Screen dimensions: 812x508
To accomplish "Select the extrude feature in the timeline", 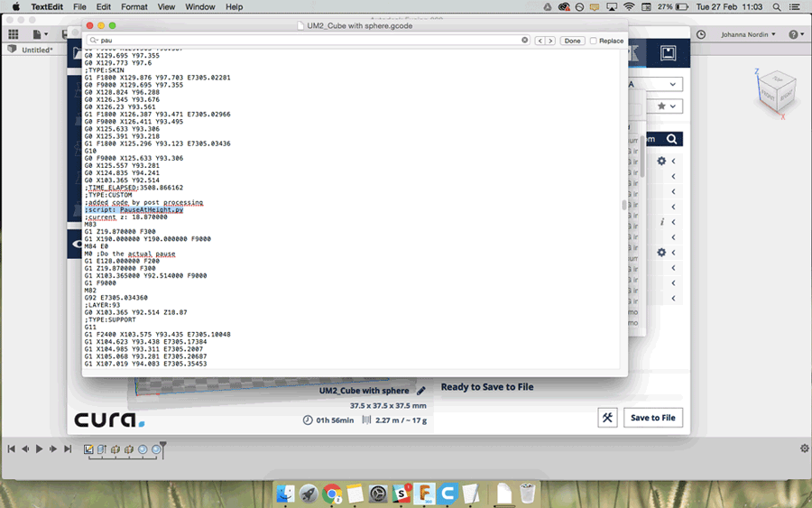I will pos(102,449).
